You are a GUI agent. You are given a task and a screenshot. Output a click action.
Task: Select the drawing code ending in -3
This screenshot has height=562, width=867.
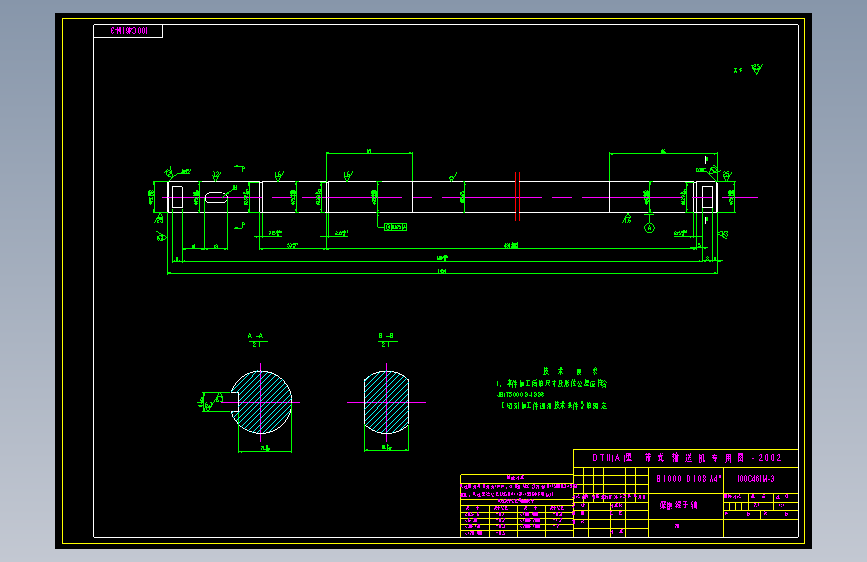tap(756, 479)
